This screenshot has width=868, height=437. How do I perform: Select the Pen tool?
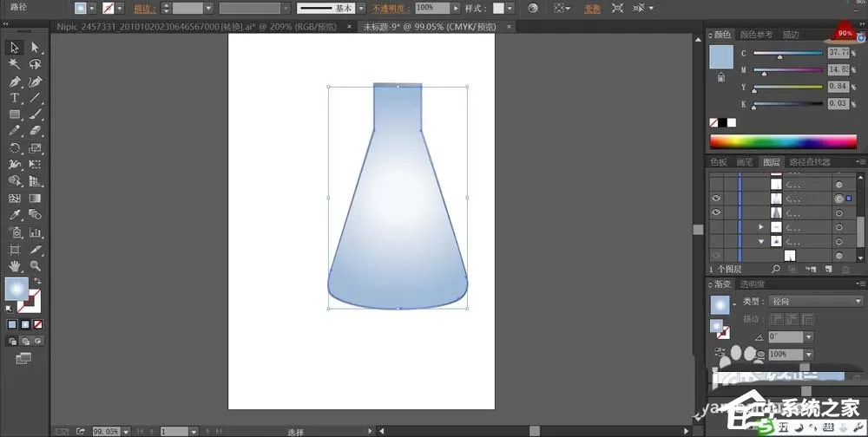click(x=15, y=82)
